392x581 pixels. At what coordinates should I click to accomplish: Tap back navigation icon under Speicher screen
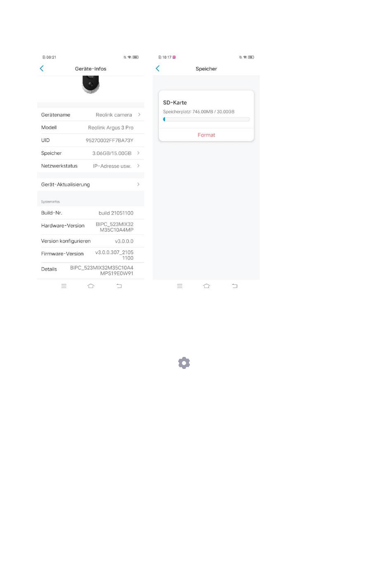click(x=235, y=286)
